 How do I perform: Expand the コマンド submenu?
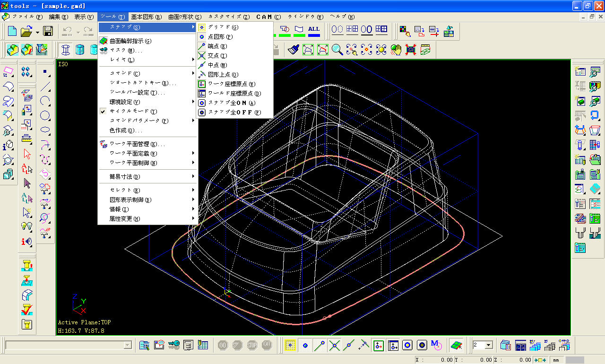pyautogui.click(x=148, y=73)
